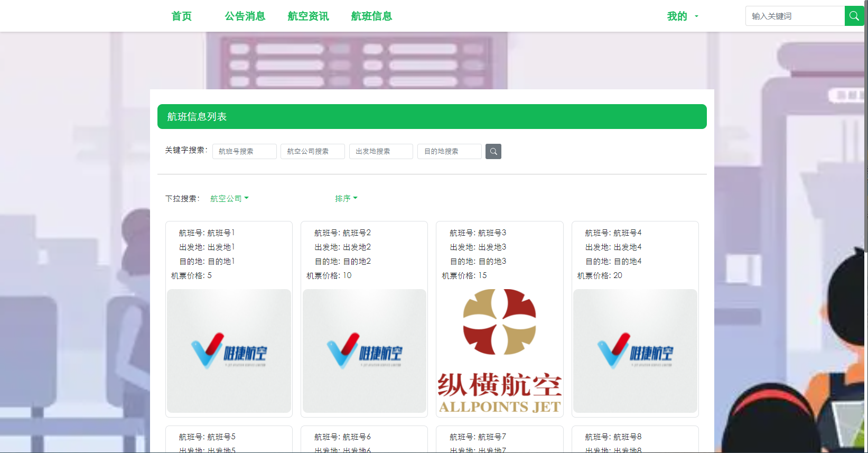The width and height of the screenshot is (868, 453).
Task: Open the 纵横航空 logo of 航班号3
Action: point(500,351)
